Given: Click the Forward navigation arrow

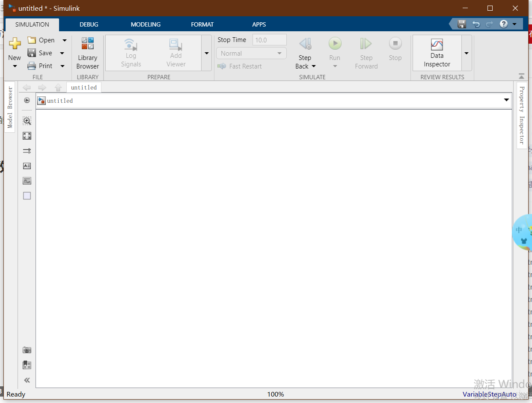Looking at the screenshot, I should 42,87.
